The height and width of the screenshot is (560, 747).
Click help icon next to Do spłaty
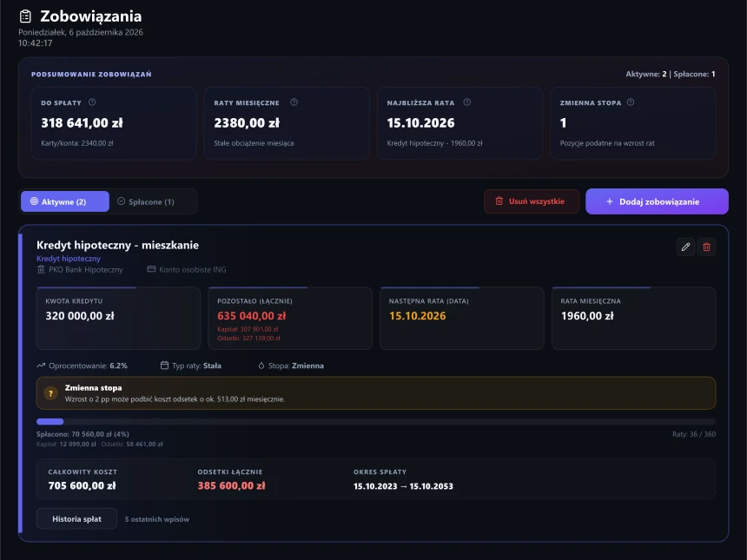click(x=92, y=102)
